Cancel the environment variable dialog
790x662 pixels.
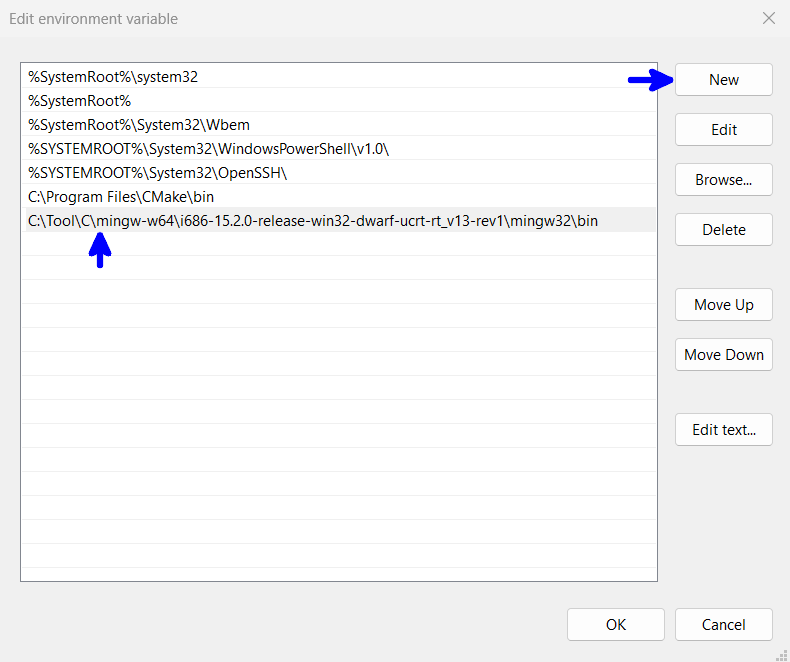coord(723,625)
